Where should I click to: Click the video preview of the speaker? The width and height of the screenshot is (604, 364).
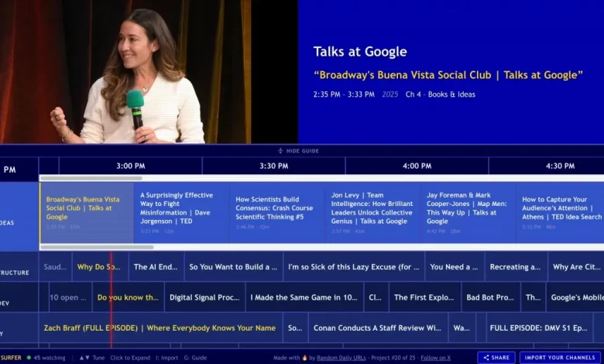(x=149, y=72)
